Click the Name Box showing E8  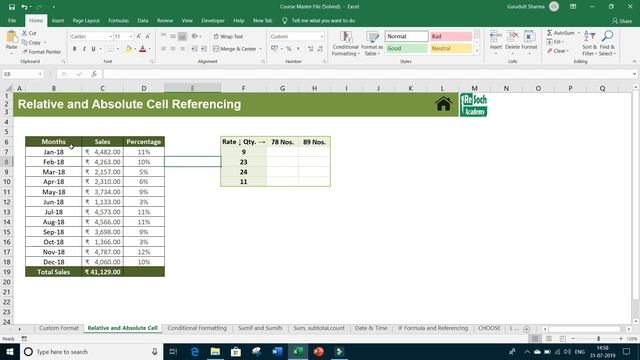pos(22,74)
